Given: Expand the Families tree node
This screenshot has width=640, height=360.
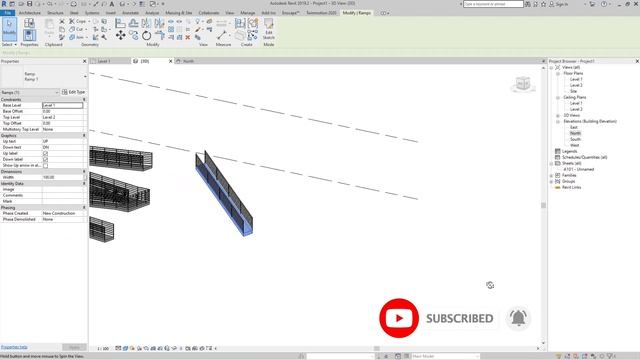Looking at the screenshot, I should (x=551, y=176).
